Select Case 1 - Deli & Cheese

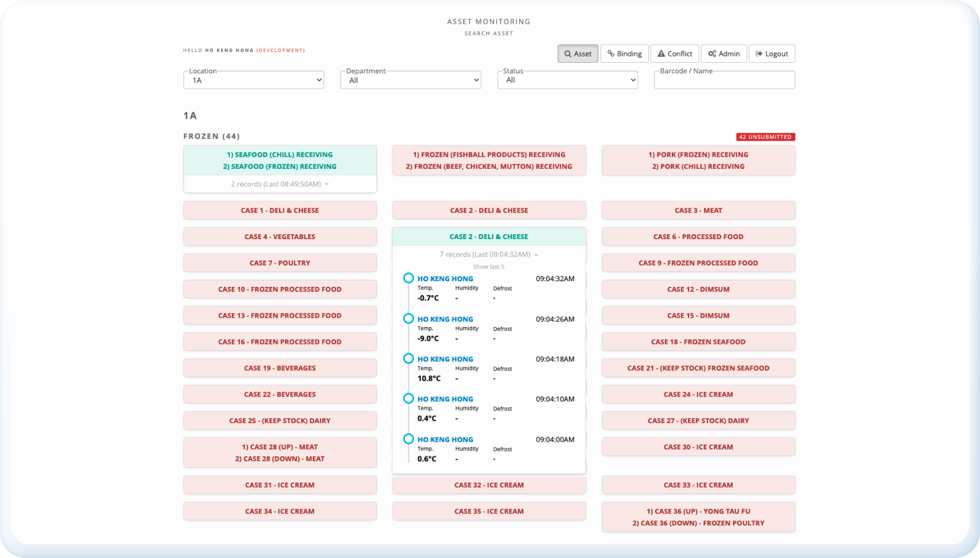pyautogui.click(x=280, y=210)
